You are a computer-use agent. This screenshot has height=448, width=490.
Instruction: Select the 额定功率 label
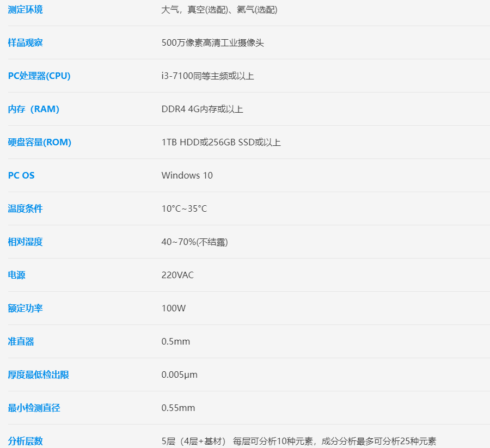click(25, 308)
